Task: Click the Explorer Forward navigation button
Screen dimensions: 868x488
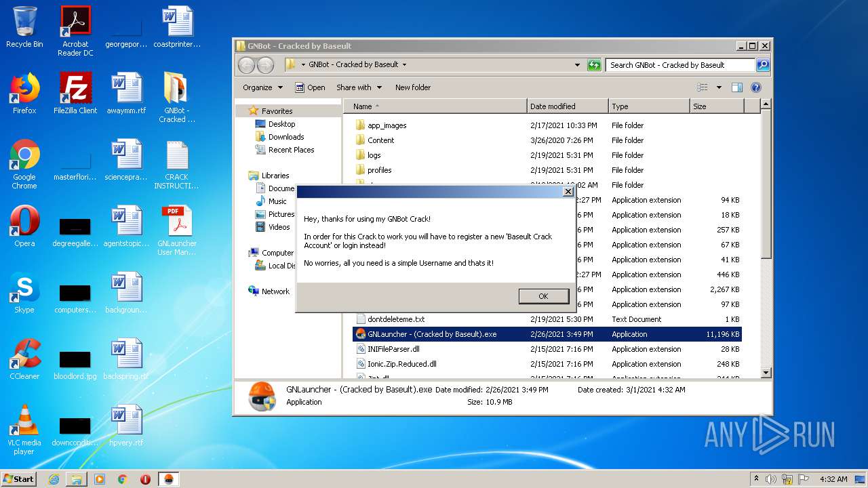Action: (x=266, y=65)
